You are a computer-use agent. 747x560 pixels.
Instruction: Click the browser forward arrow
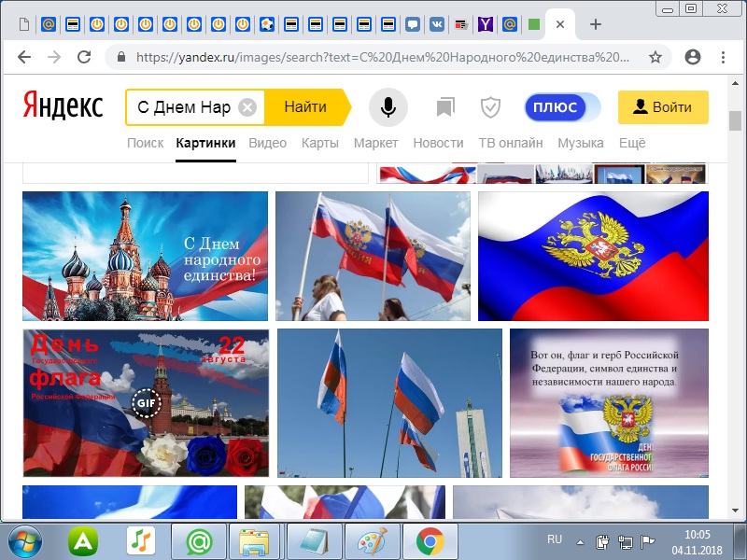coord(54,57)
